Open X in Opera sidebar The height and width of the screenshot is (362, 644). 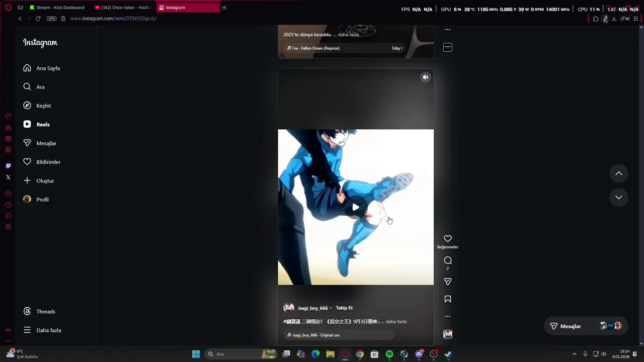coord(8,177)
